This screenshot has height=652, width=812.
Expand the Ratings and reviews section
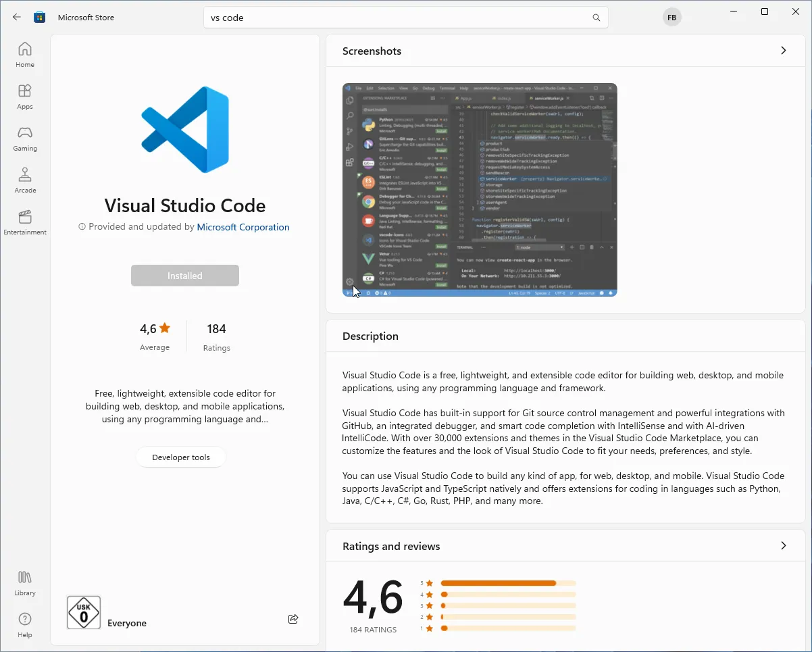pos(783,545)
